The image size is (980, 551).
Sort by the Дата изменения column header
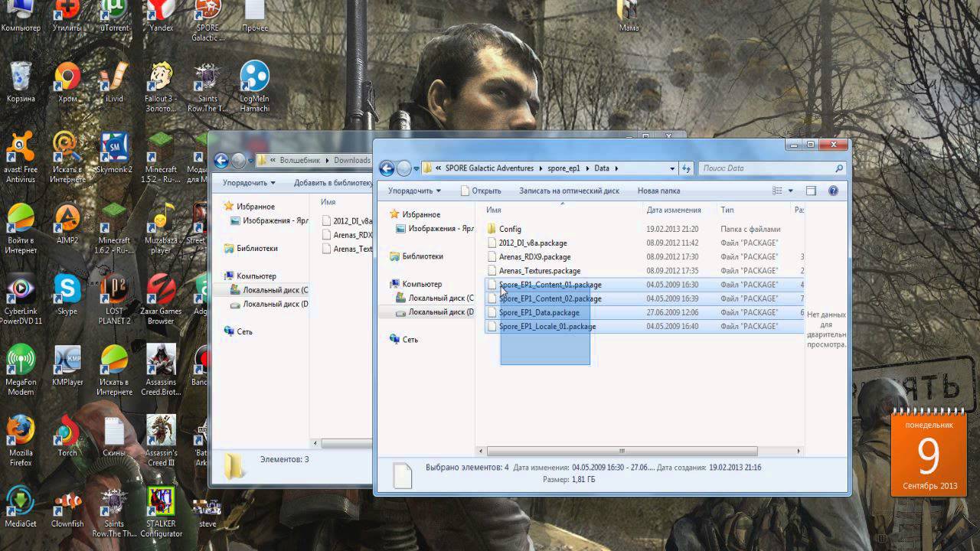[x=680, y=210]
